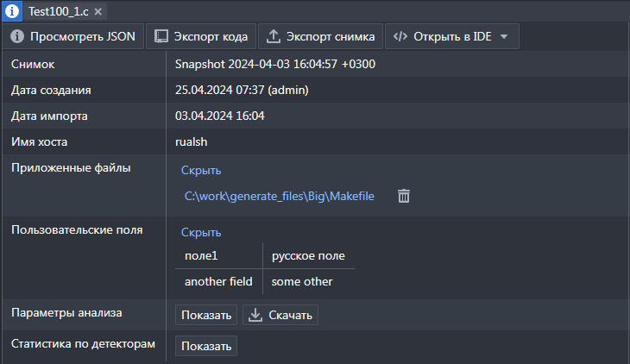Delete the attached Makefile via trash icon
Screen dimensions: 630x364
[404, 196]
